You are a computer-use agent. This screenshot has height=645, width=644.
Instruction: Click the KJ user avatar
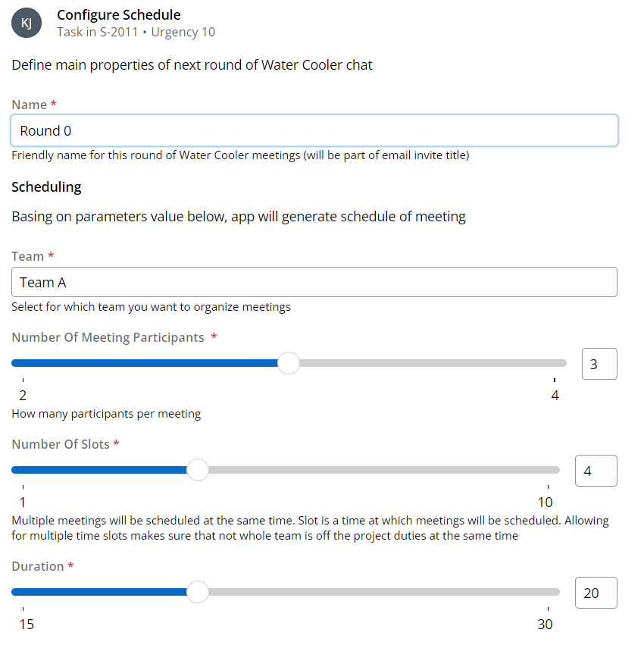coord(27,23)
